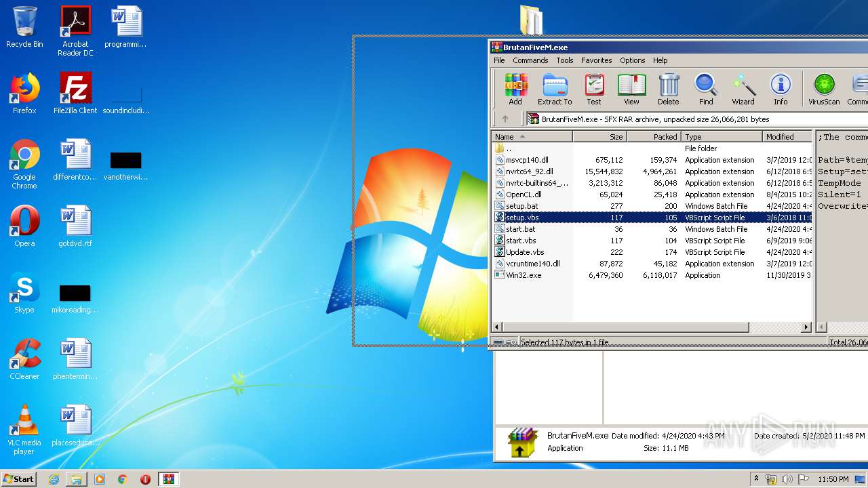Launch the Wizard wand tool
Viewport: 868px width, 488px height.
point(743,89)
